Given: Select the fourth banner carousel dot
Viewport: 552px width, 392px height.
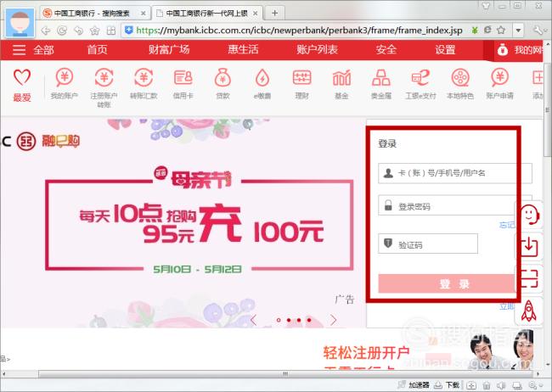Looking at the screenshot, I should click(x=309, y=320).
